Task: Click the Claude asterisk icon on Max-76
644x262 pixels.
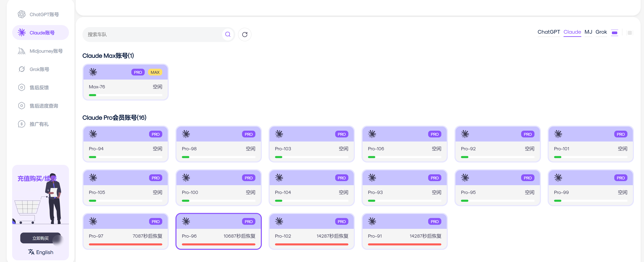Action: coord(93,72)
